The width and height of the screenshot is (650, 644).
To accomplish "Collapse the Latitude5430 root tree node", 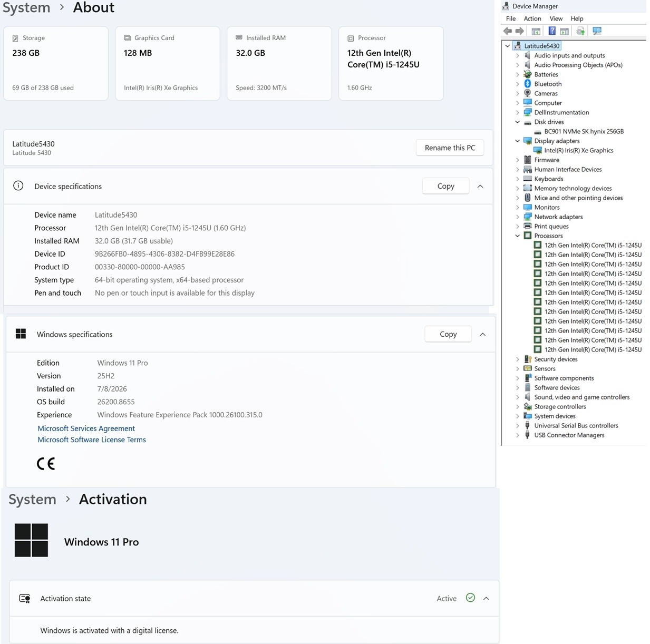I will (x=508, y=46).
